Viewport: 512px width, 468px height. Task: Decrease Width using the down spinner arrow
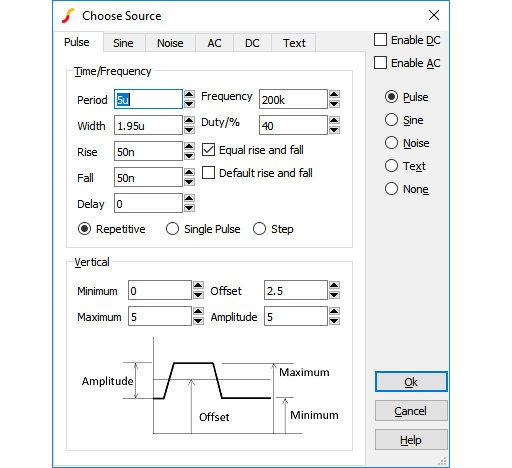coord(189,130)
